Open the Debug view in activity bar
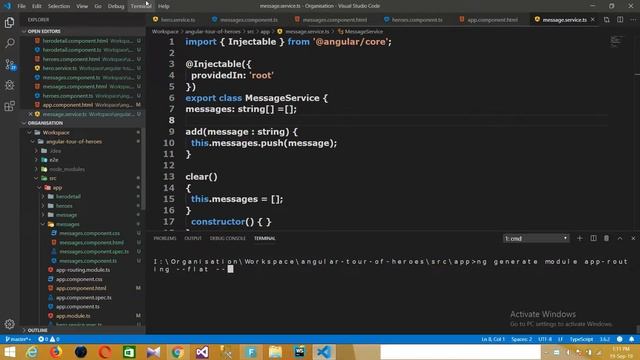This screenshot has height=360, width=640. pos(9,85)
